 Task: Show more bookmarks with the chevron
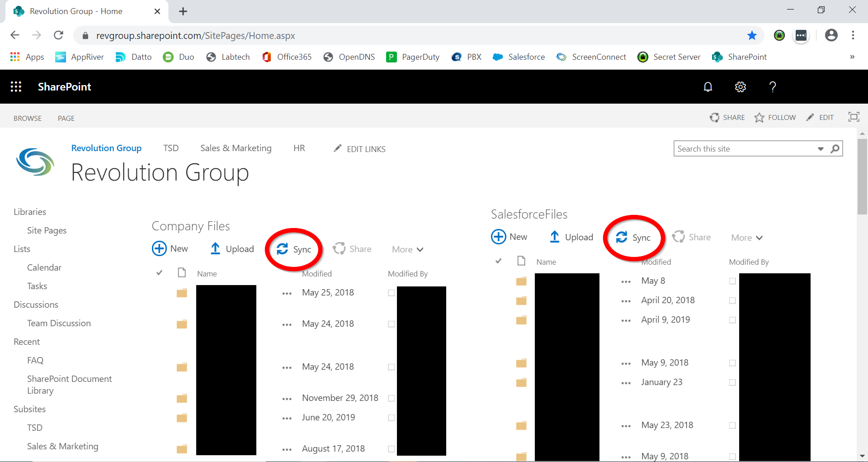pyautogui.click(x=852, y=57)
